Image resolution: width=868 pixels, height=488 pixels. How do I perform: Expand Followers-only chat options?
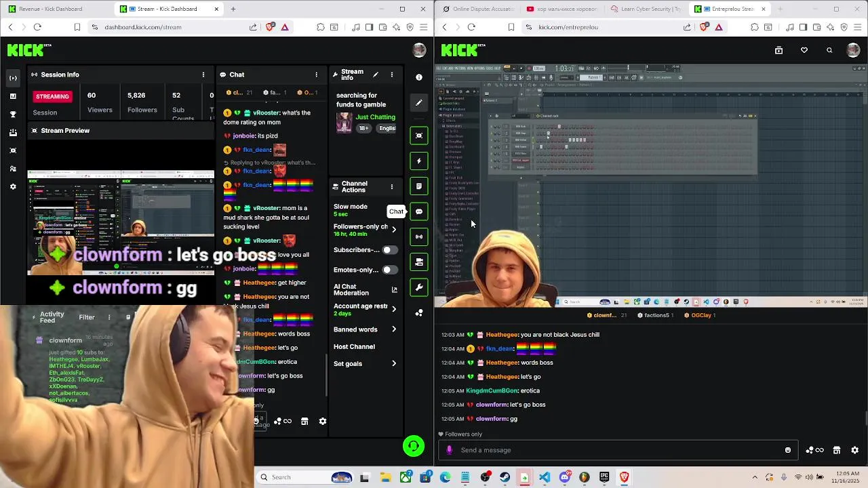pos(394,229)
